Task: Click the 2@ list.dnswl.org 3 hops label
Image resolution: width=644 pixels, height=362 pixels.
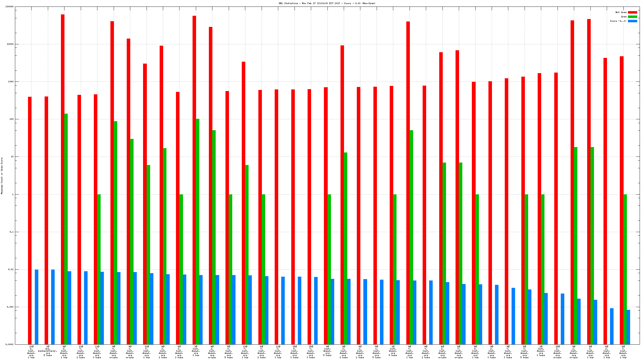Action: click(541, 351)
